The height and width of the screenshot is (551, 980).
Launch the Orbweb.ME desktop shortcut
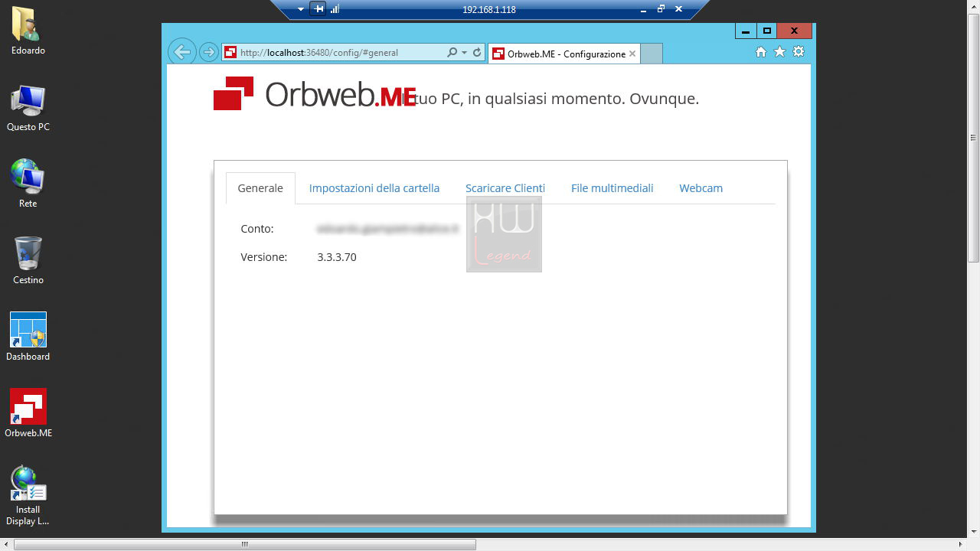(x=28, y=414)
